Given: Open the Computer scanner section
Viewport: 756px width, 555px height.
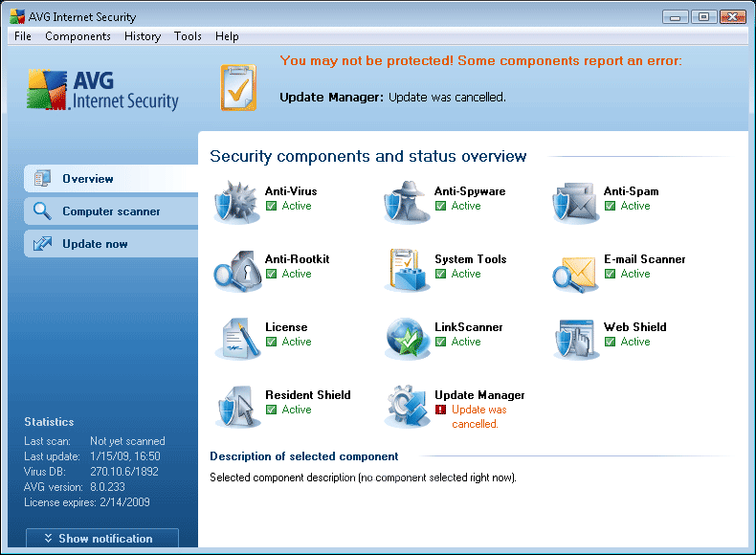Looking at the screenshot, I should click(x=111, y=211).
